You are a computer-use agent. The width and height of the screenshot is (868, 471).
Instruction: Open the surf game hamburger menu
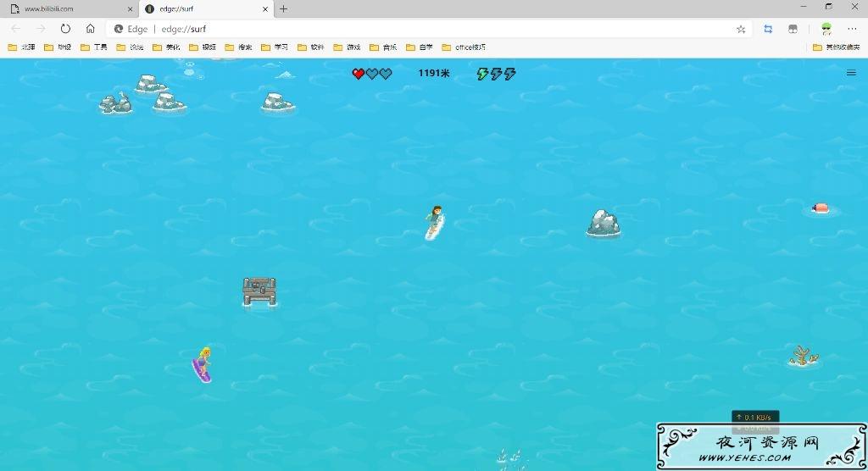[851, 73]
